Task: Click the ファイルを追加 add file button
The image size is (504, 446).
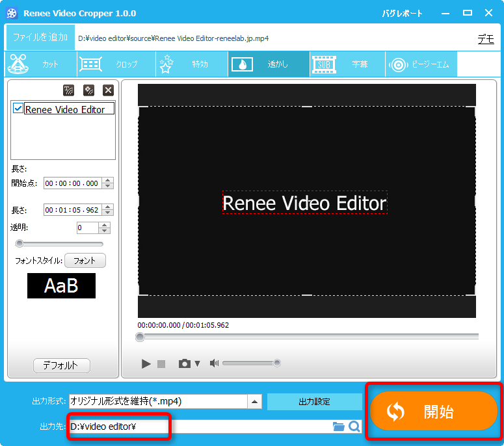Action: point(40,37)
